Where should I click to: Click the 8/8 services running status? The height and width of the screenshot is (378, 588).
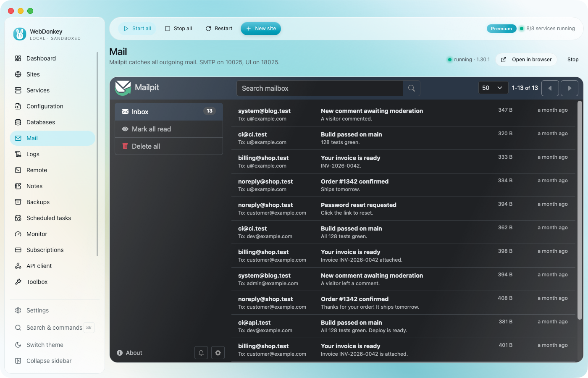pos(547,29)
